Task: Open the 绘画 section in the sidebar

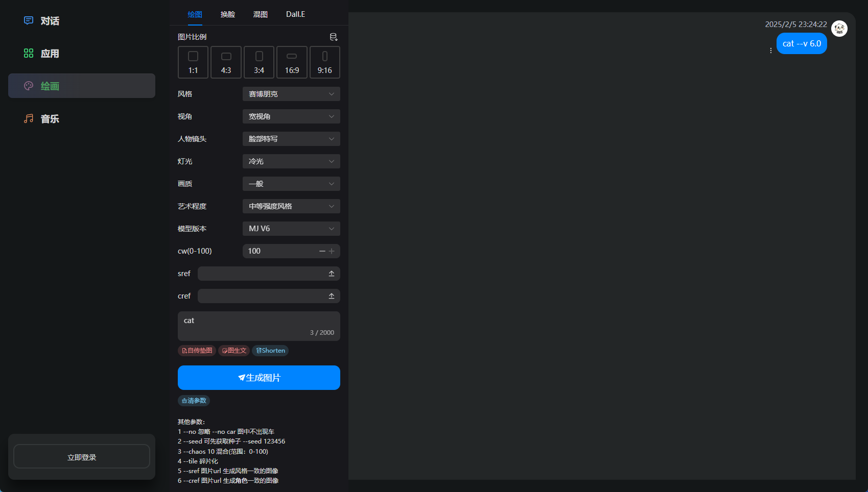Action: 50,86
